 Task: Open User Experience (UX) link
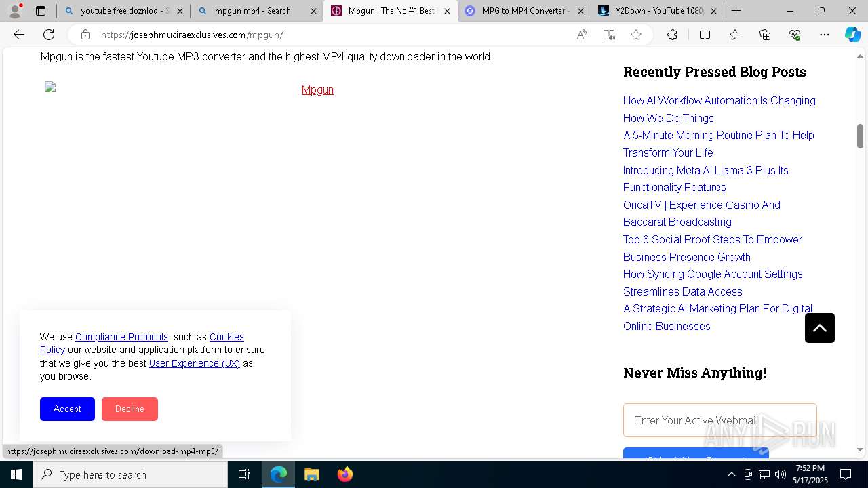195,363
